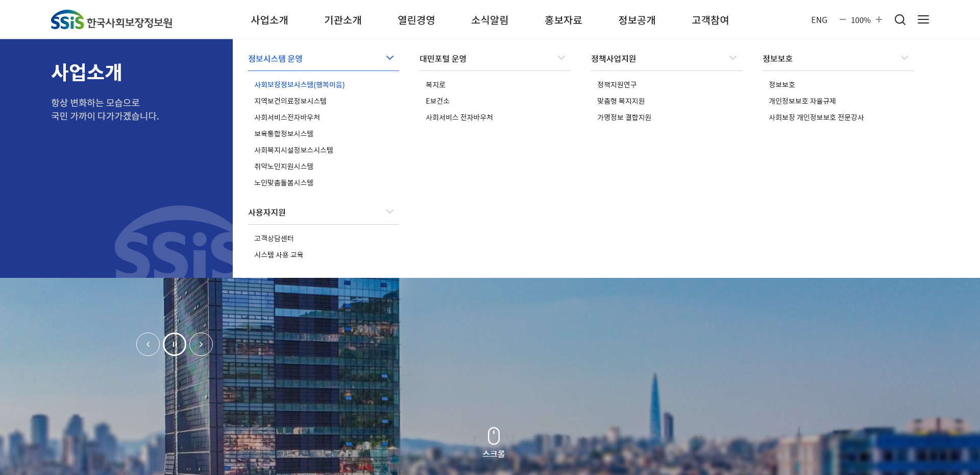The height and width of the screenshot is (475, 980).
Task: Open the hamburger all-menu icon
Action: click(x=923, y=19)
